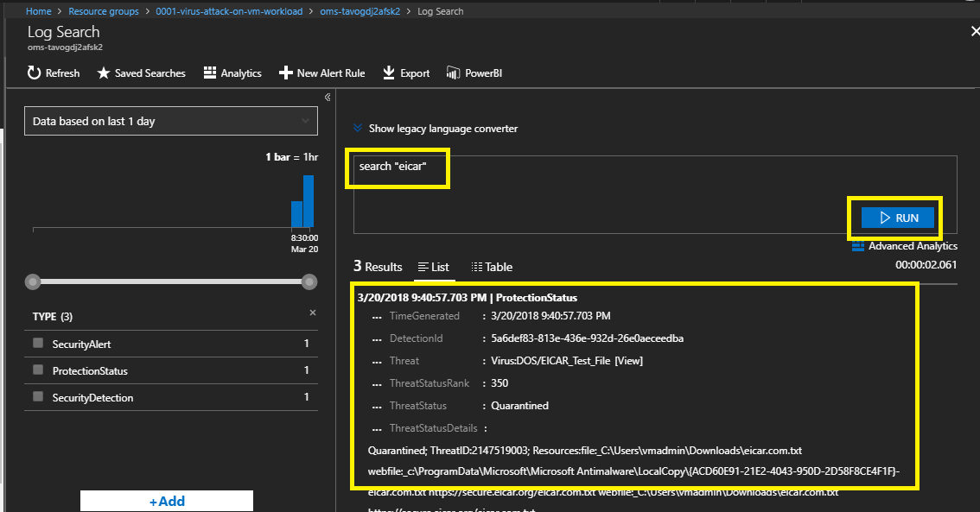Check the SecurityDetection type filter
980x512 pixels.
(38, 396)
